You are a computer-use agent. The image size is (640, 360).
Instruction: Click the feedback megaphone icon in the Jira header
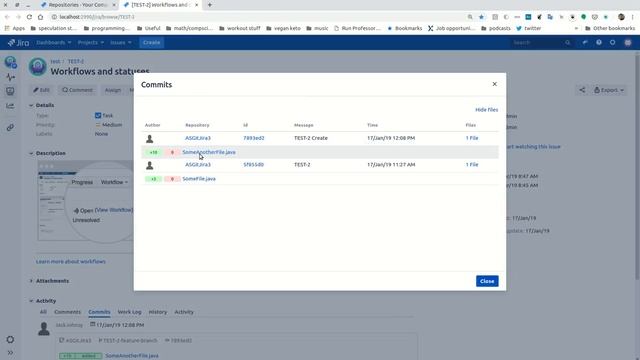[585, 42]
